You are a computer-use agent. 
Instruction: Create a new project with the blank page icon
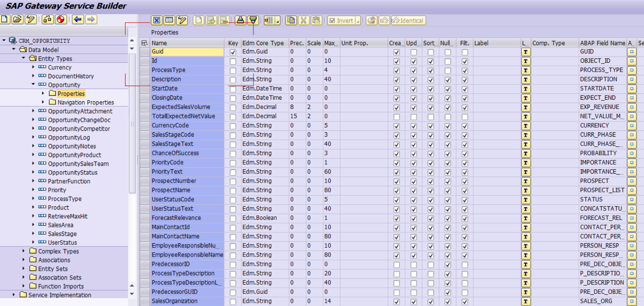[x=5, y=19]
